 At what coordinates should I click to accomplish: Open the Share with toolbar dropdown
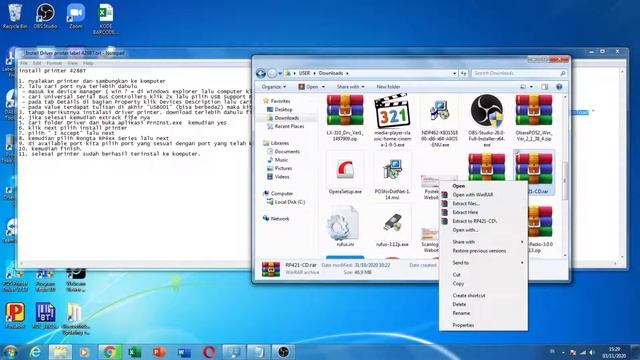click(350, 87)
